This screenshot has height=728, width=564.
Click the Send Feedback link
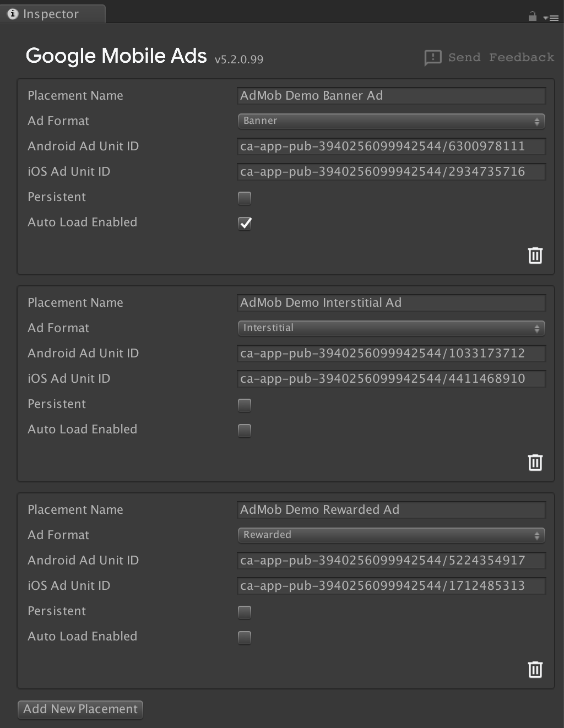[501, 57]
